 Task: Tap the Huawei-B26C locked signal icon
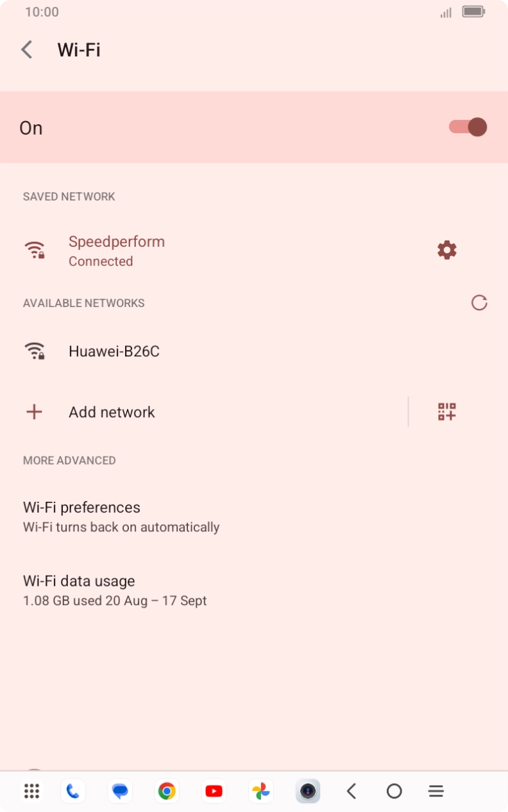35,351
